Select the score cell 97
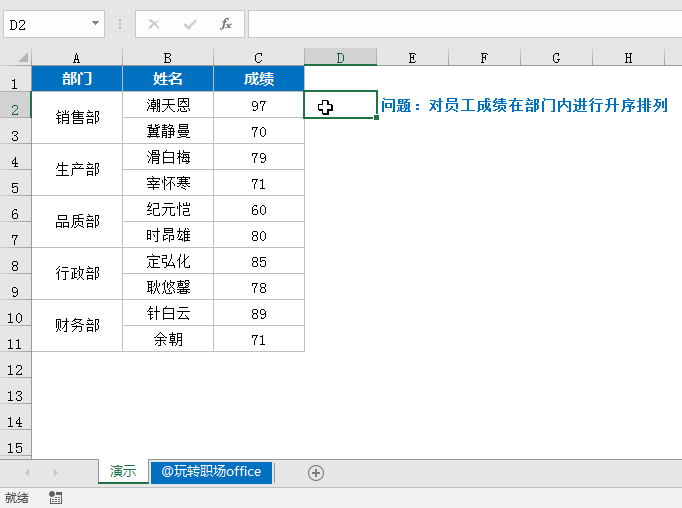The width and height of the screenshot is (682, 508). coord(259,105)
